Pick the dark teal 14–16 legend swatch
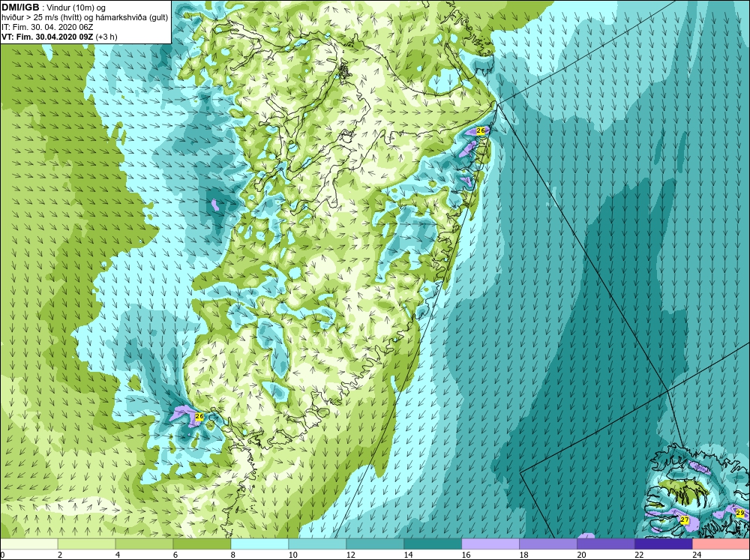Screen dimensions: 750x560 [x=433, y=544]
